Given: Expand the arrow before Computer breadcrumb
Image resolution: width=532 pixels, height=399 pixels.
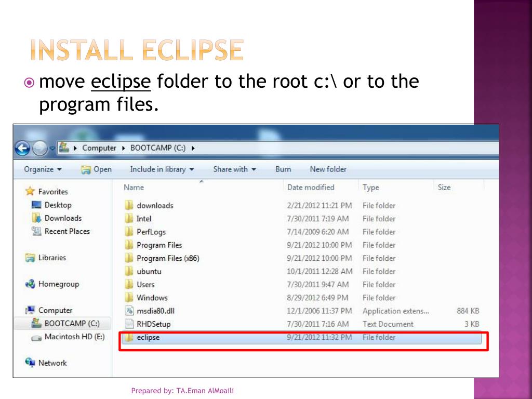Looking at the screenshot, I should tap(75, 148).
